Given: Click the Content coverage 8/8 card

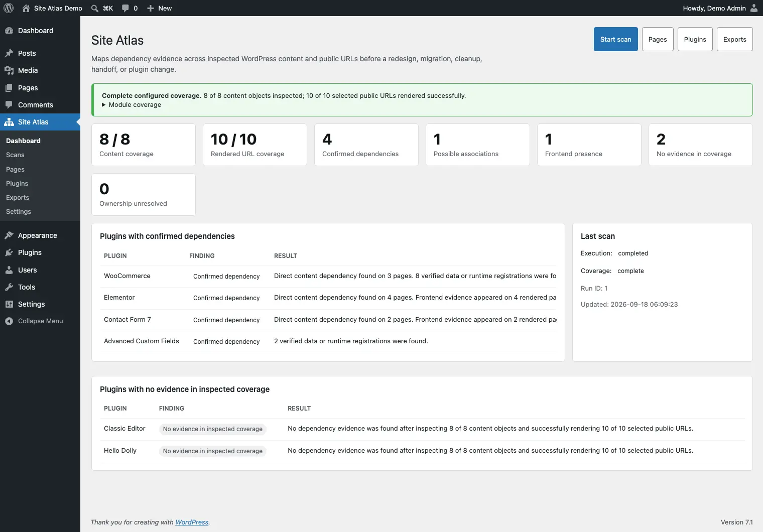Looking at the screenshot, I should (144, 145).
